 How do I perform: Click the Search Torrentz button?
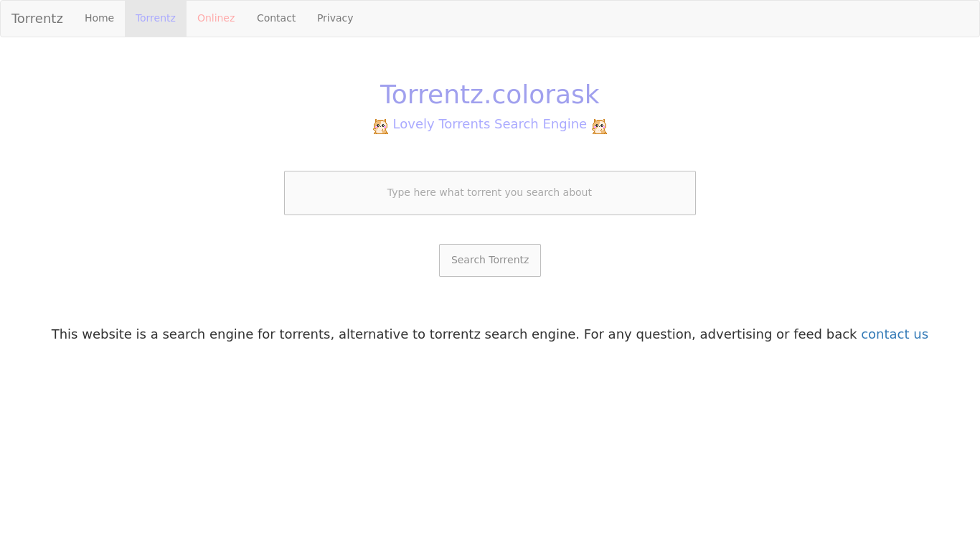pos(490,260)
